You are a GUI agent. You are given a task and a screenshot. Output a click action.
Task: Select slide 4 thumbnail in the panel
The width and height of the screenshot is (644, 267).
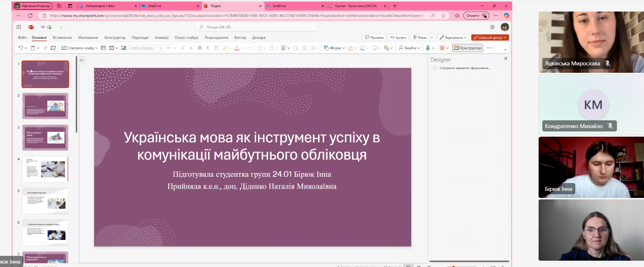45,169
